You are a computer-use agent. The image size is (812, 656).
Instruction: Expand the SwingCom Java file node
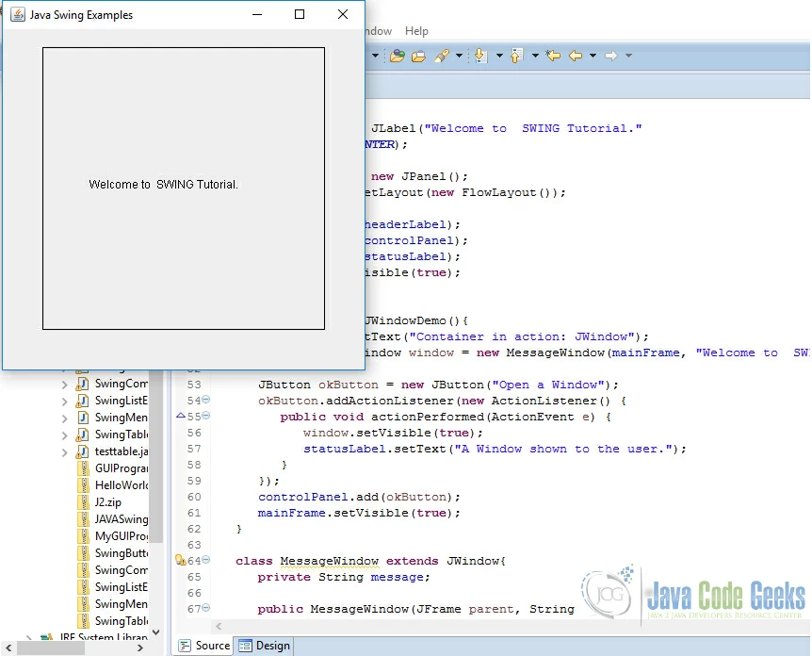pos(64,385)
